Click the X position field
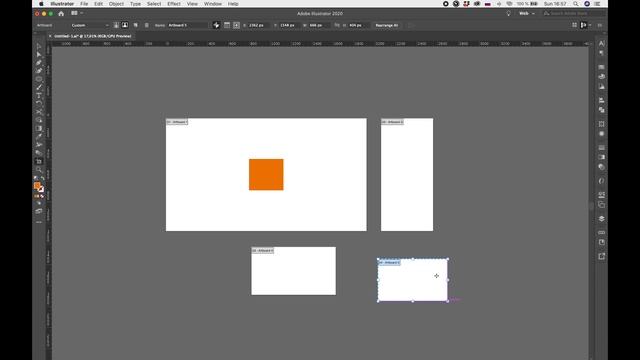 point(258,25)
